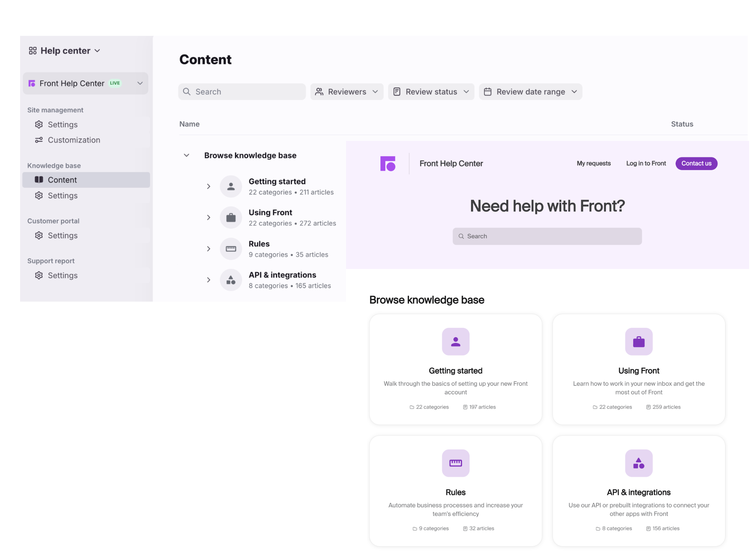Click the magnifier icon in Content search
This screenshot has height=560, width=752.
click(187, 92)
